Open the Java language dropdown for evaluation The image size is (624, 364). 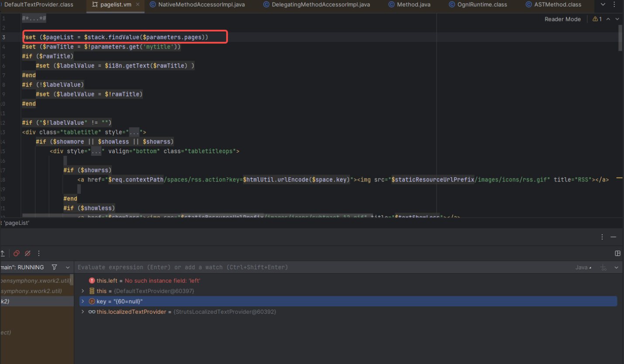pos(583,267)
